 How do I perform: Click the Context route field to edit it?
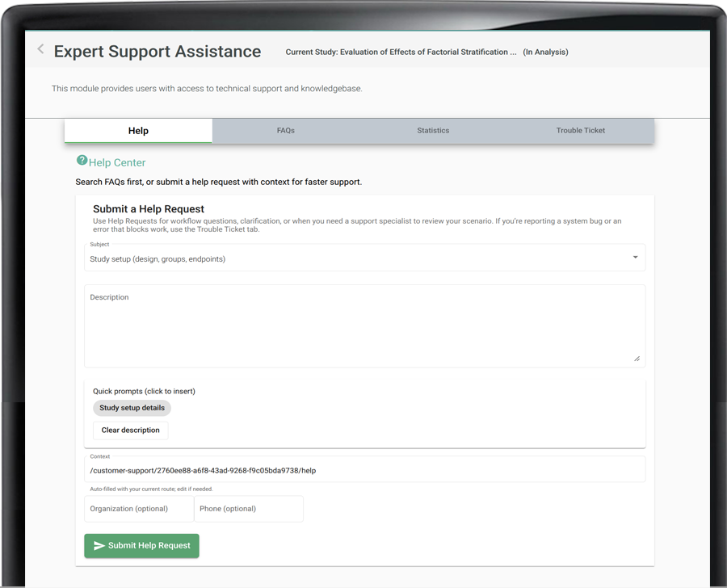point(363,469)
